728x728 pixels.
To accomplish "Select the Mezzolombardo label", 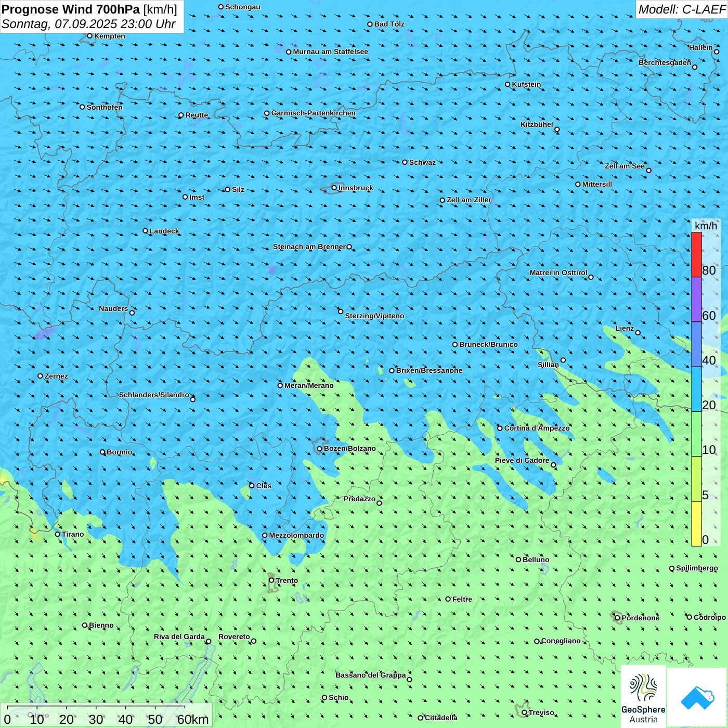I will click(296, 535).
